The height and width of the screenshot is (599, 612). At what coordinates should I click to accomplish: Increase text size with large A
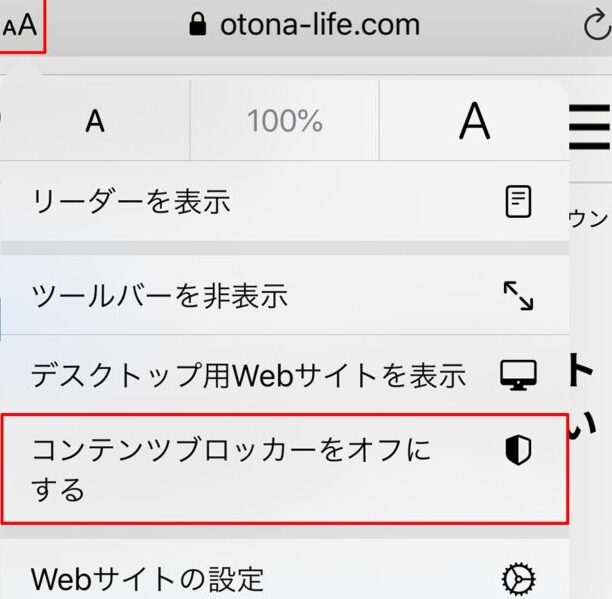point(474,122)
